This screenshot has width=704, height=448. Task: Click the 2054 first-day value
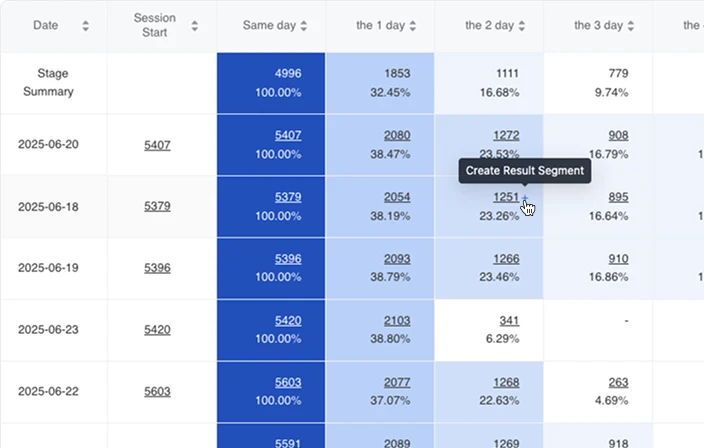pos(397,197)
